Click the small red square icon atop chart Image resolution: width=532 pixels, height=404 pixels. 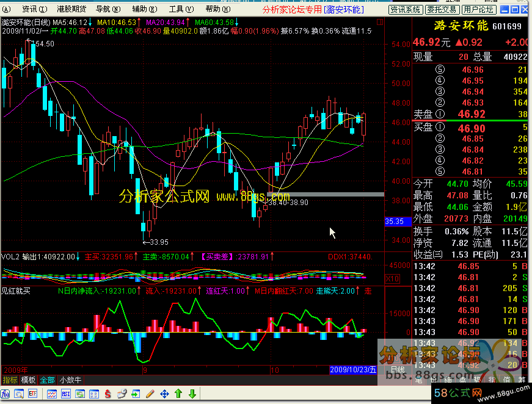click(x=380, y=22)
